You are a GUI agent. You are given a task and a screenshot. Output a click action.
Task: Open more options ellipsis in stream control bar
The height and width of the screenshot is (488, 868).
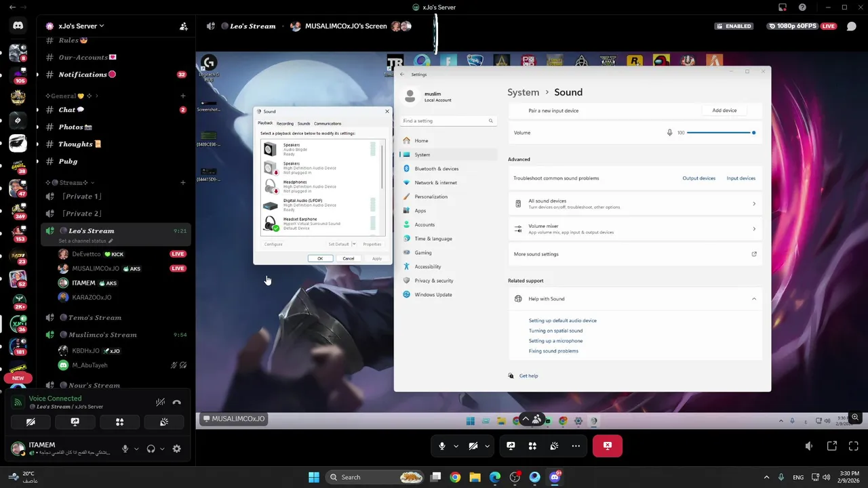576,446
